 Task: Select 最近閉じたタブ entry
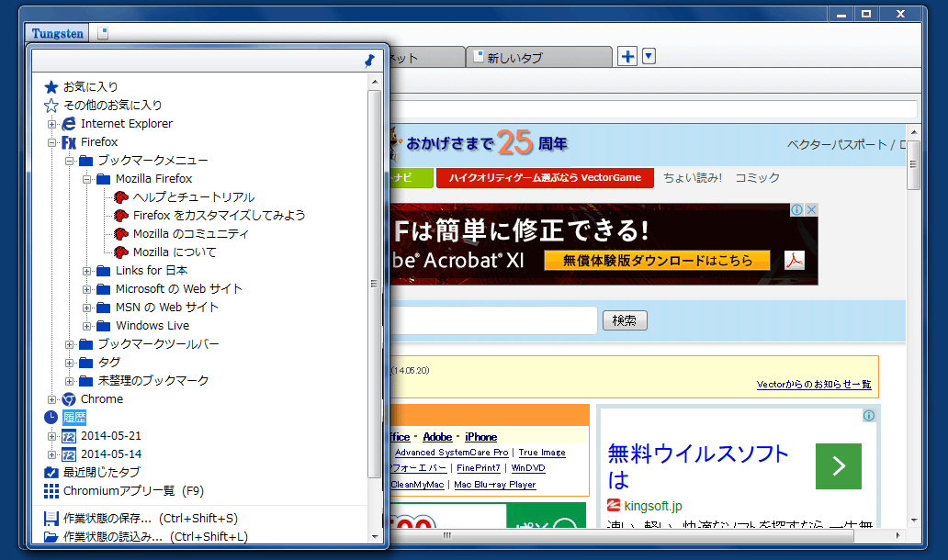(x=102, y=473)
